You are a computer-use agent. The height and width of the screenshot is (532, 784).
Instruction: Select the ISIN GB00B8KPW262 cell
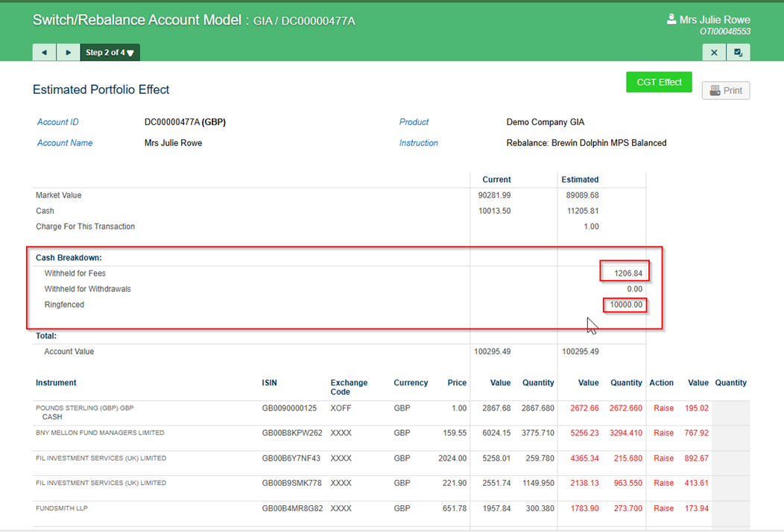pyautogui.click(x=288, y=432)
